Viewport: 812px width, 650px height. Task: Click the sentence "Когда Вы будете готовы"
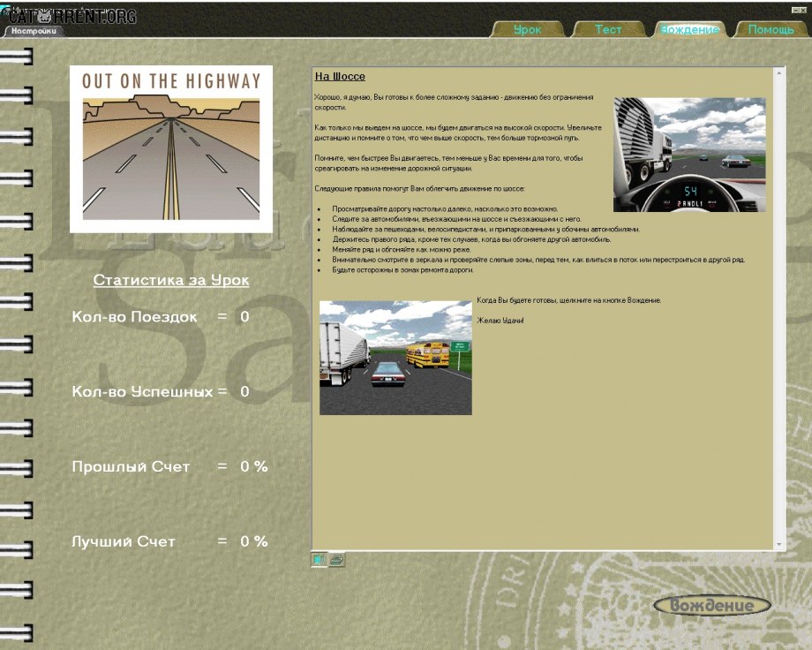coord(568,300)
